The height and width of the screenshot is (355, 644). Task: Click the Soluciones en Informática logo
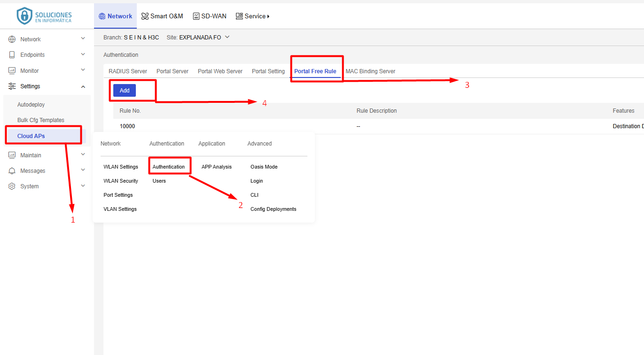click(x=44, y=15)
